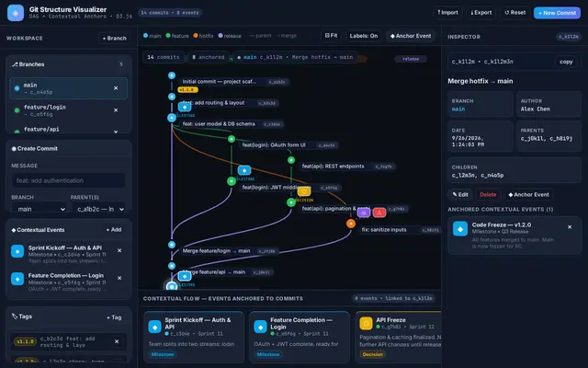Viewport: 588px width, 368px height.
Task: Click the red Delete button in Inspector
Action: point(488,194)
